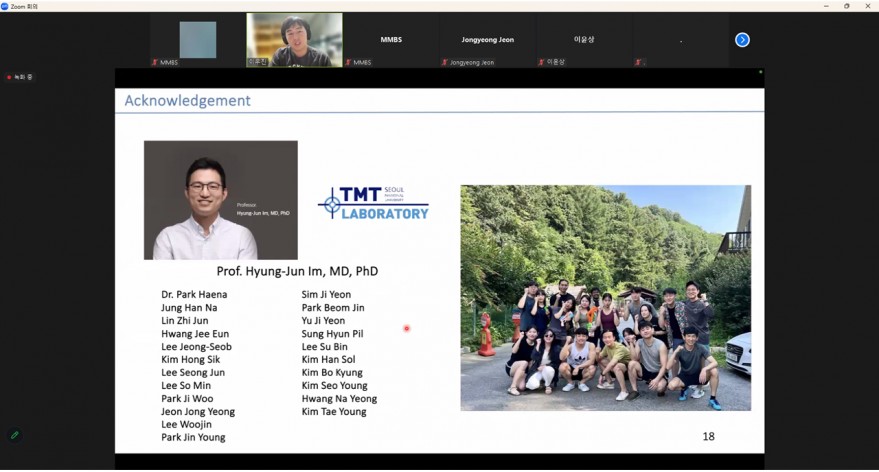Click the green dot above slide corner
879x472 pixels.
(760, 72)
